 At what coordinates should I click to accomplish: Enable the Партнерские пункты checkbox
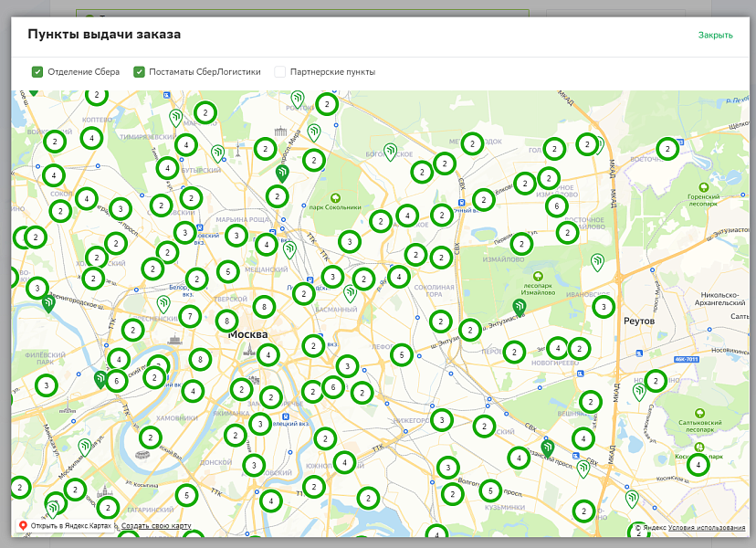[x=280, y=72]
